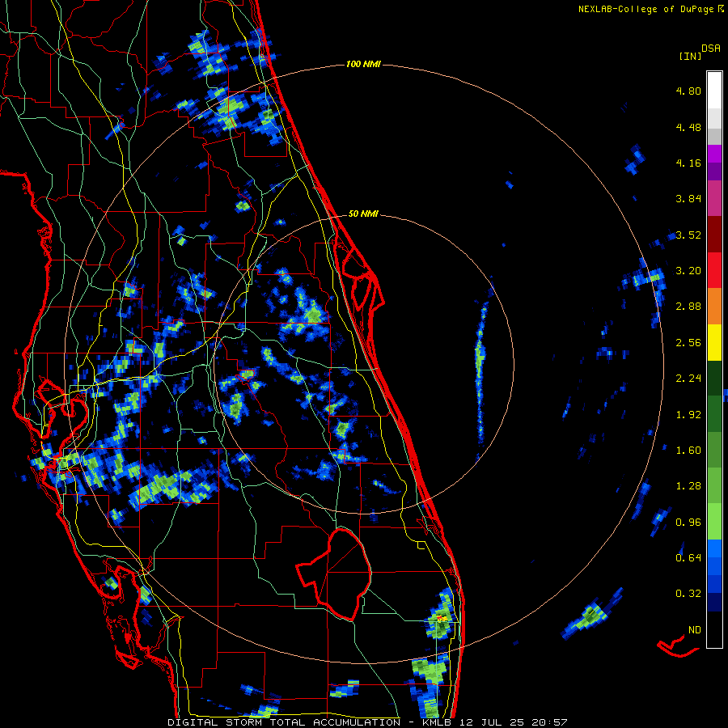Click the DSA product code label
This screenshot has height=728, width=728.
tap(711, 49)
